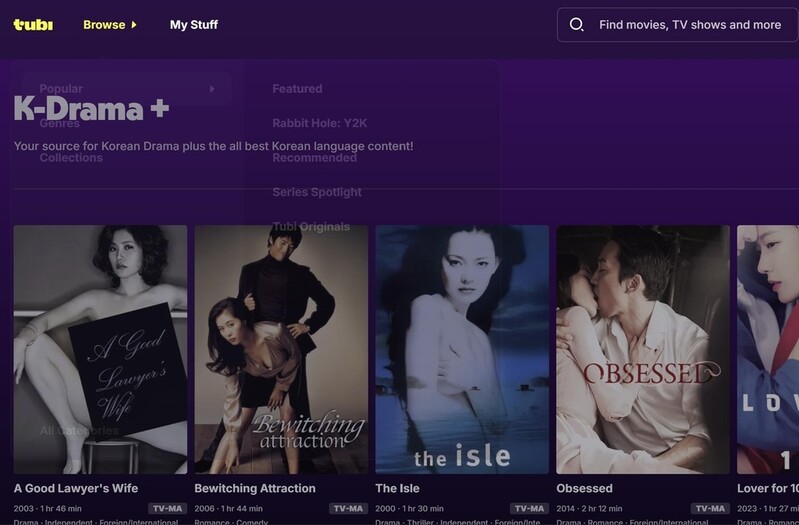
Task: Open the Featured category
Action: pyautogui.click(x=297, y=89)
